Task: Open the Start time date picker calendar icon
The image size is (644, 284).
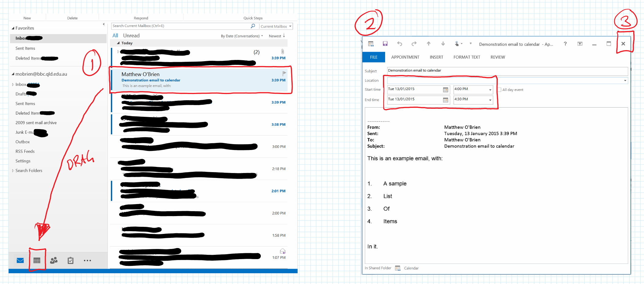Action: pos(445,89)
